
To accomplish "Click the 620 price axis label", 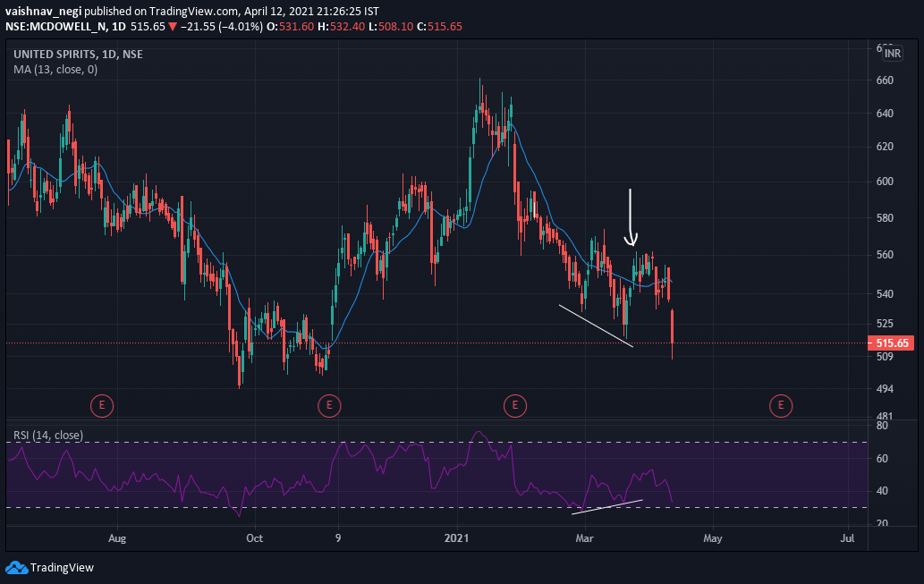I will (885, 147).
